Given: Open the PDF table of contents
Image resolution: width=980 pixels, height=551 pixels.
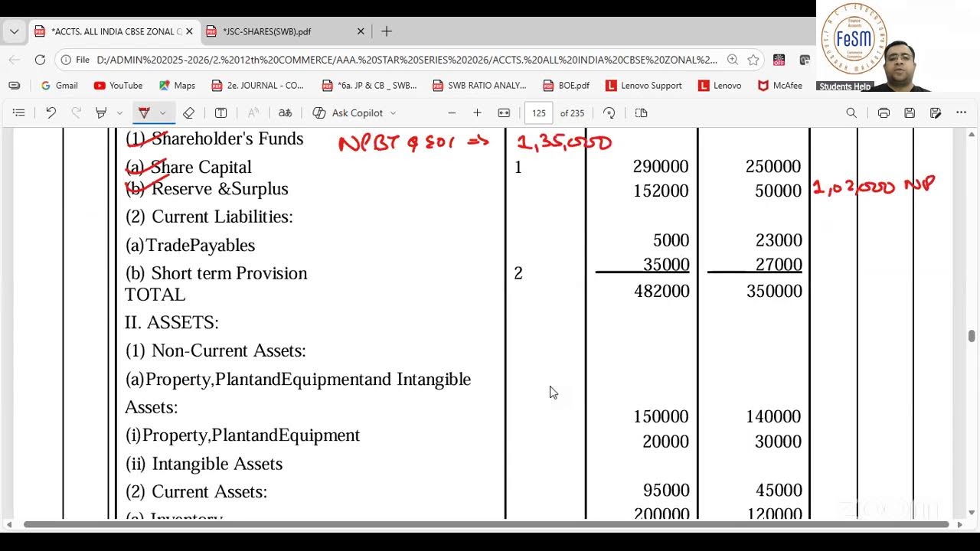Looking at the screenshot, I should (x=19, y=112).
